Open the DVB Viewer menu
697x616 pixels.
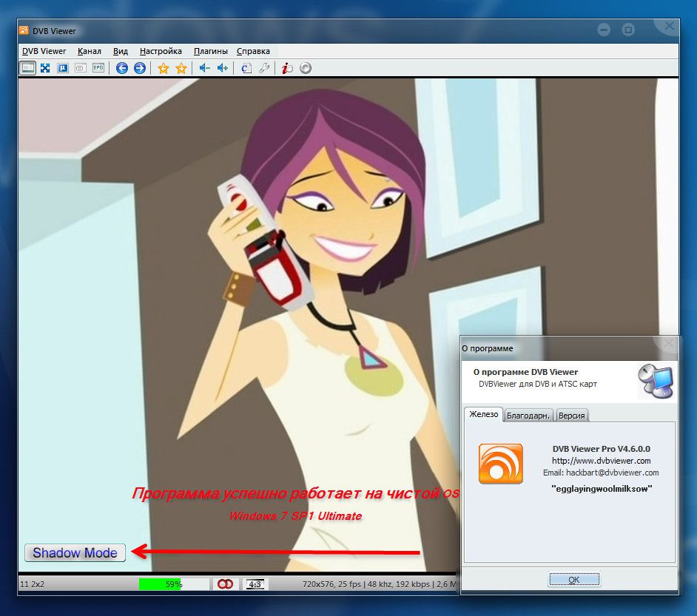click(44, 51)
